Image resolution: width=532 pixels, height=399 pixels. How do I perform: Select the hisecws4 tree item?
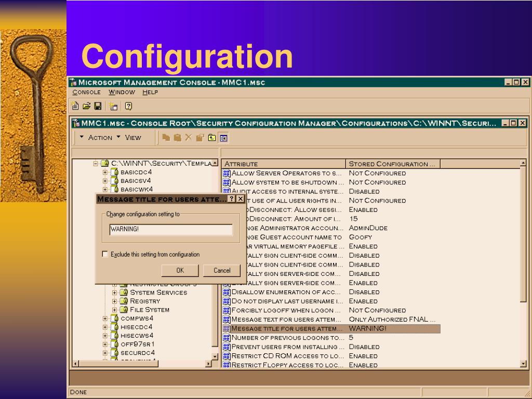[137, 336]
